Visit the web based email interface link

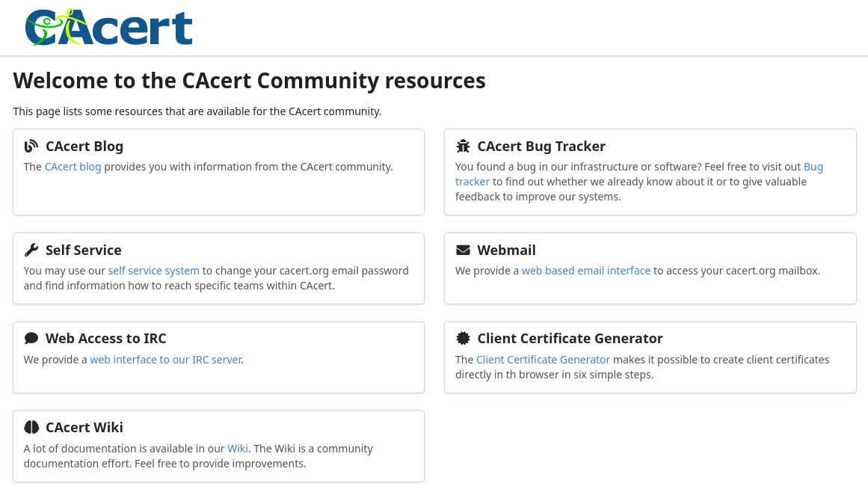point(585,271)
